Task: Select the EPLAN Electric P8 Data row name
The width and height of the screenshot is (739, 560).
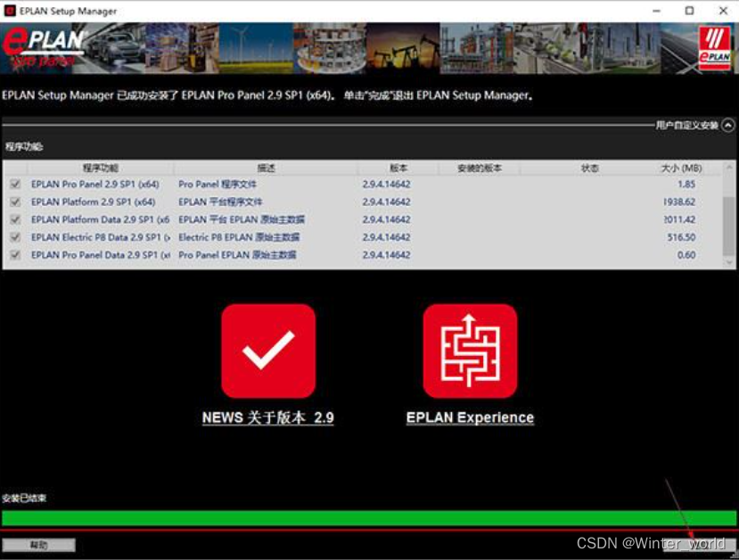Action: (x=101, y=237)
